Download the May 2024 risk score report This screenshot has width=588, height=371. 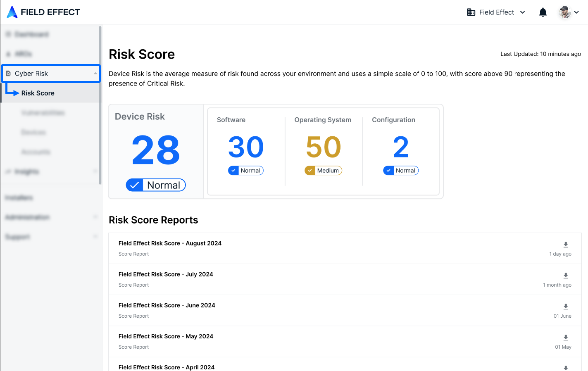pos(566,338)
